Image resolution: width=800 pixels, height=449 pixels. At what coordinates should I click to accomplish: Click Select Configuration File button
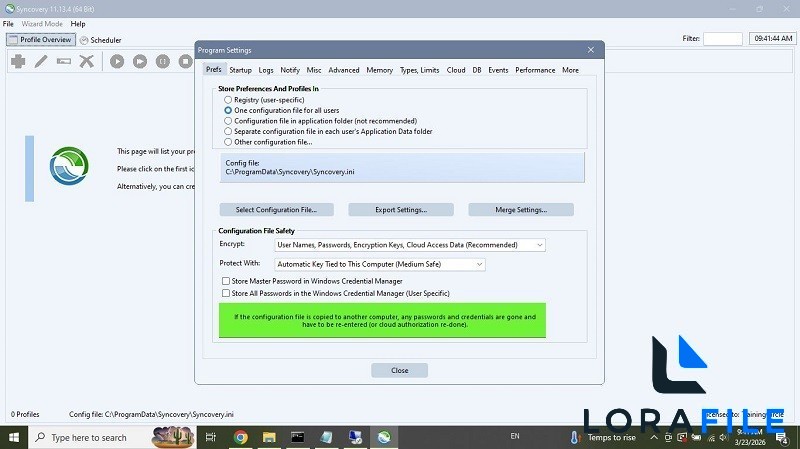(277, 210)
